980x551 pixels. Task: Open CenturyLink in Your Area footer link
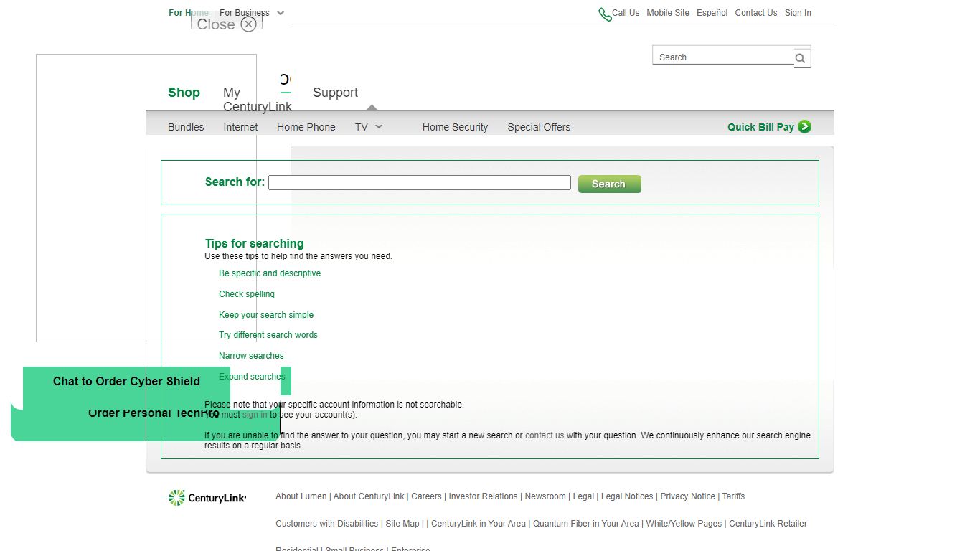479,524
